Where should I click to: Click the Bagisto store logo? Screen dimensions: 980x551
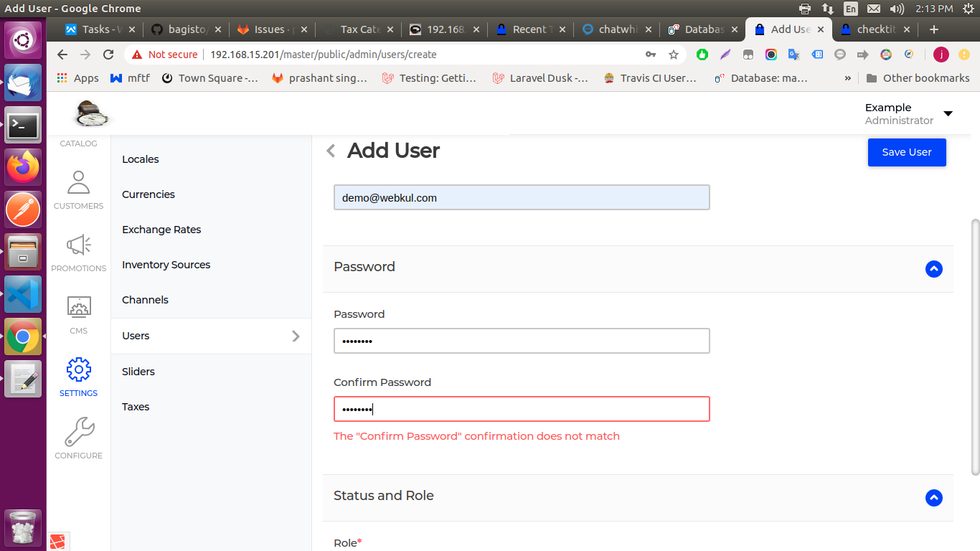pyautogui.click(x=92, y=113)
